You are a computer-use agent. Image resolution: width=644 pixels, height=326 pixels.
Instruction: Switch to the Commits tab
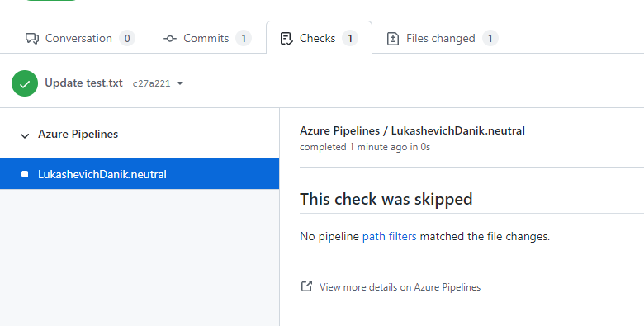click(207, 38)
